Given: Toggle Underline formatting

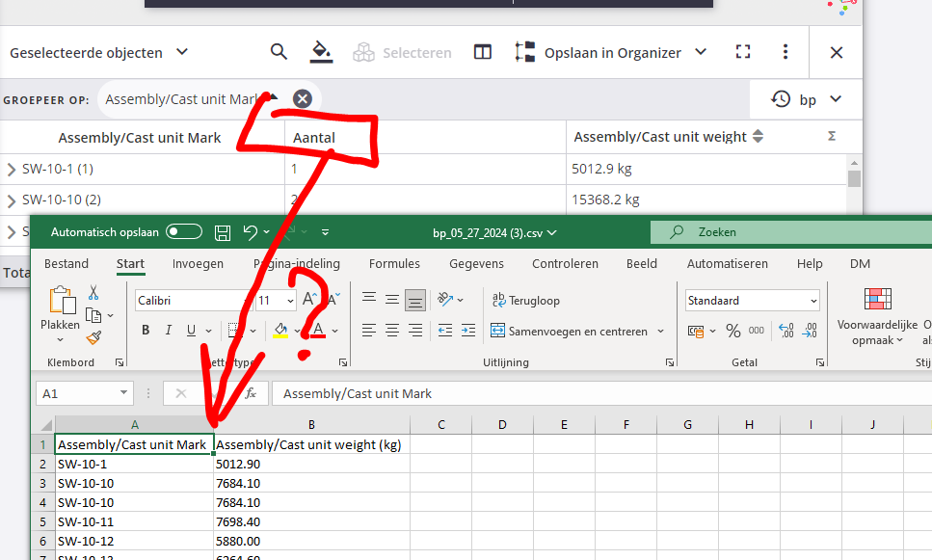Looking at the screenshot, I should click(191, 330).
